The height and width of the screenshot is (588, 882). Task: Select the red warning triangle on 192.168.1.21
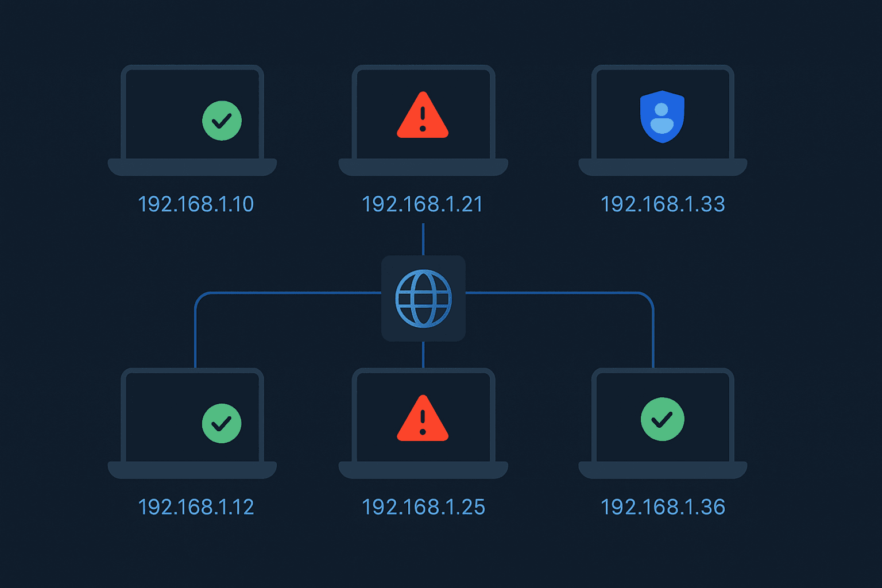[423, 119]
